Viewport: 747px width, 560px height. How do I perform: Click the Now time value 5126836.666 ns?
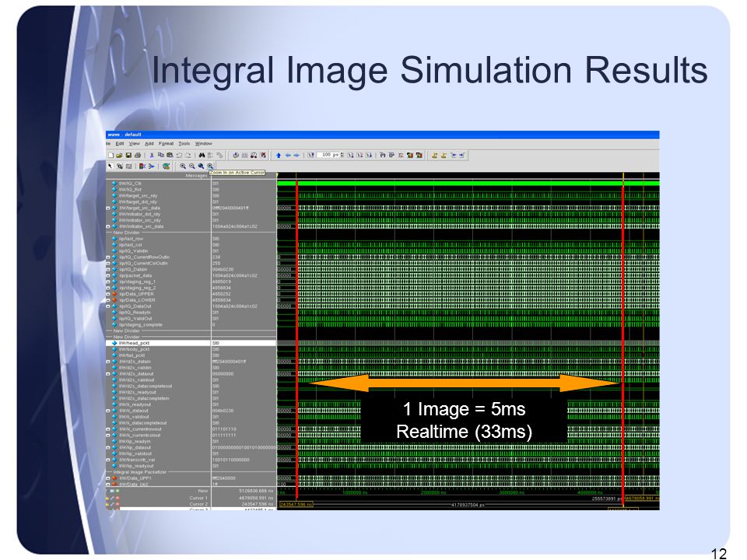click(256, 491)
